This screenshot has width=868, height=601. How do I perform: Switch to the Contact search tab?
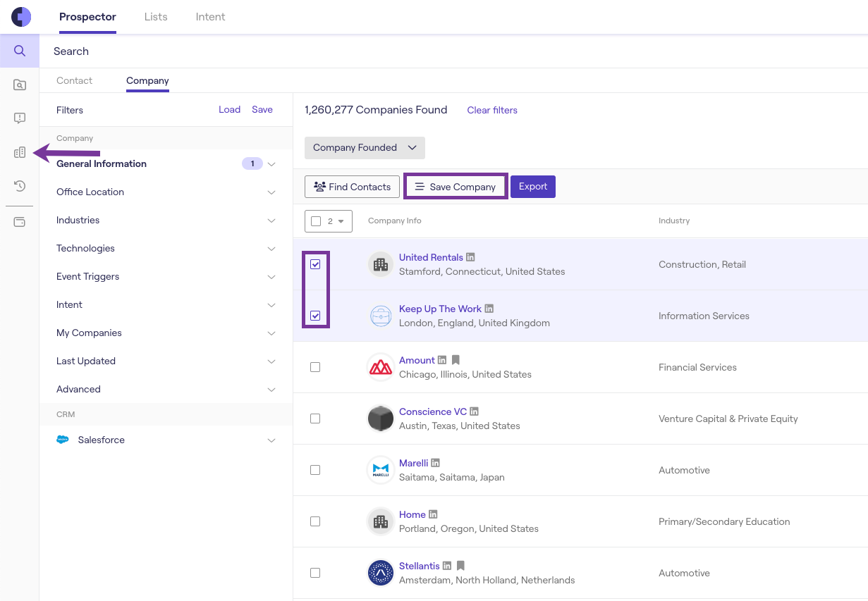[74, 81]
